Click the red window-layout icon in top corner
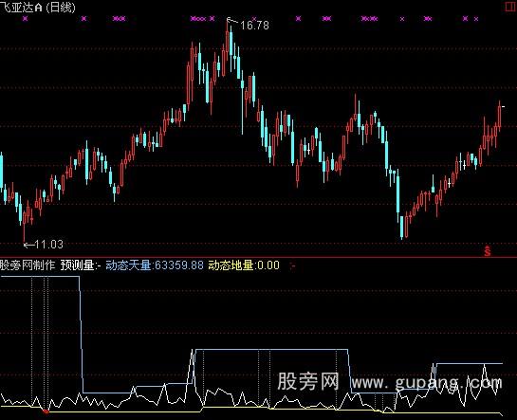 pyautogui.click(x=511, y=7)
